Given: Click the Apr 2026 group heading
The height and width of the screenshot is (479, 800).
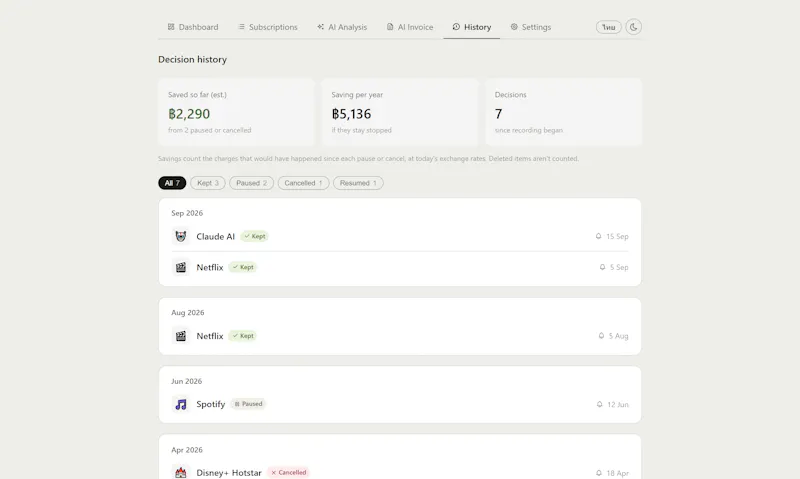Looking at the screenshot, I should click(x=187, y=450).
